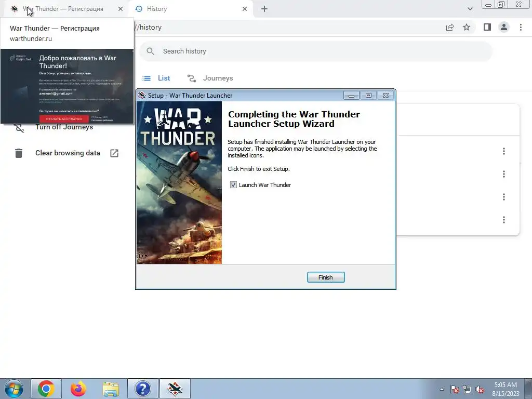
Task: Open the fourth history entry's three-dot menu
Action: point(504,220)
